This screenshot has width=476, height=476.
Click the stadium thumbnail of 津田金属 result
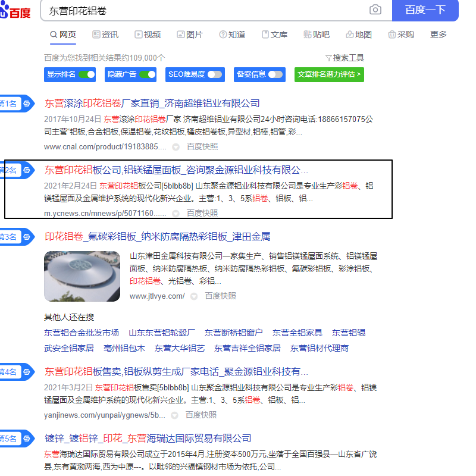(x=82, y=276)
